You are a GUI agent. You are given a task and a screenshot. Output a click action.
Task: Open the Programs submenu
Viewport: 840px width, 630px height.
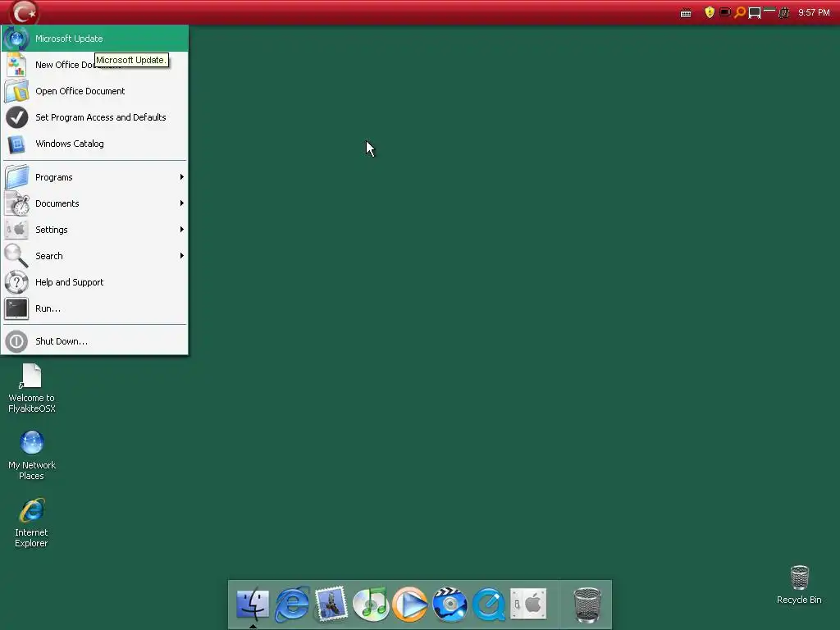[95, 177]
